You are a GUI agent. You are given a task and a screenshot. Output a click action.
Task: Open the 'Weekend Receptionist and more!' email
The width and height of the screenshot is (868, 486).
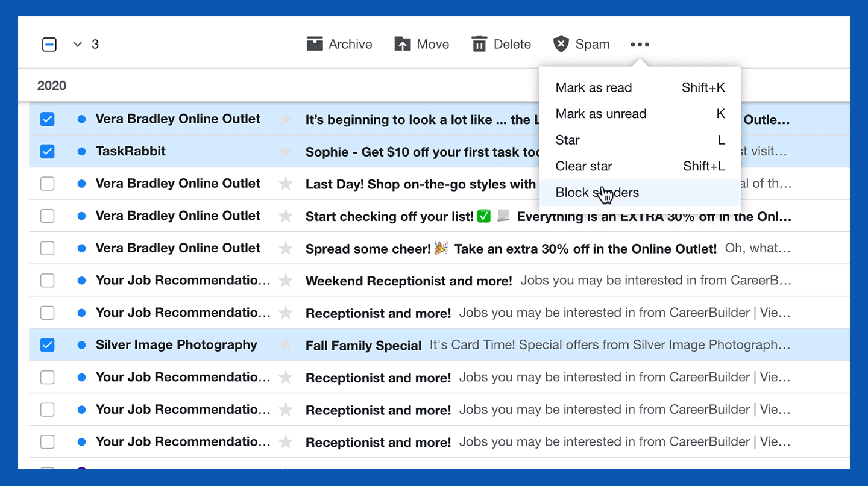tap(409, 280)
